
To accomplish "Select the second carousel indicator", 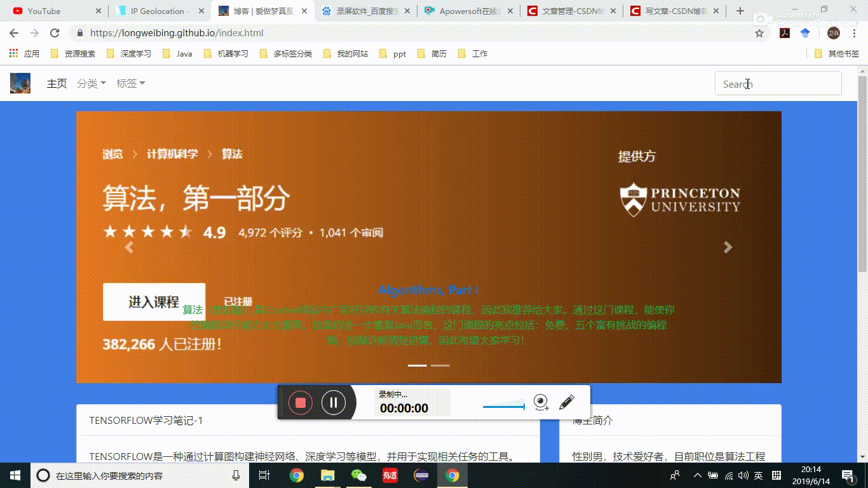I will click(440, 365).
